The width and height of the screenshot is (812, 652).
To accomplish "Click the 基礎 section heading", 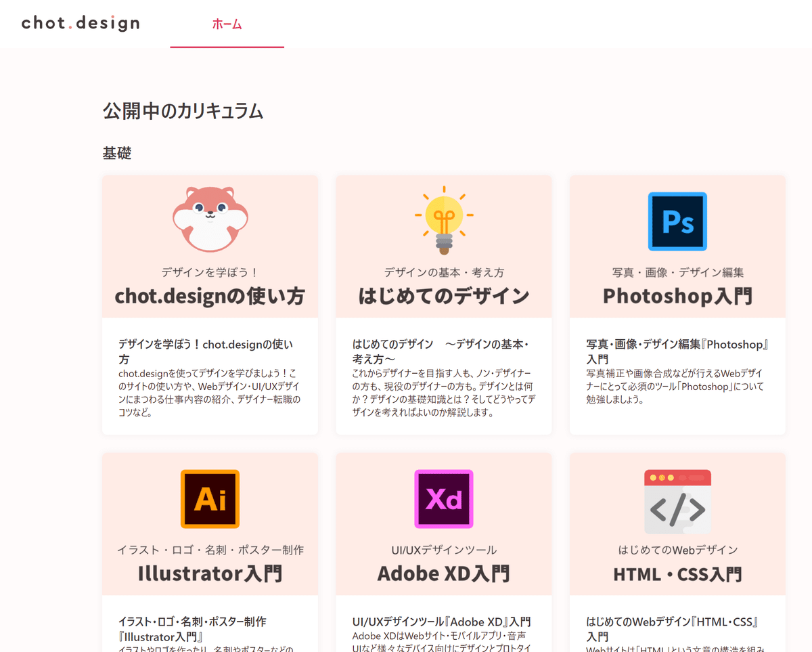I will (x=117, y=153).
